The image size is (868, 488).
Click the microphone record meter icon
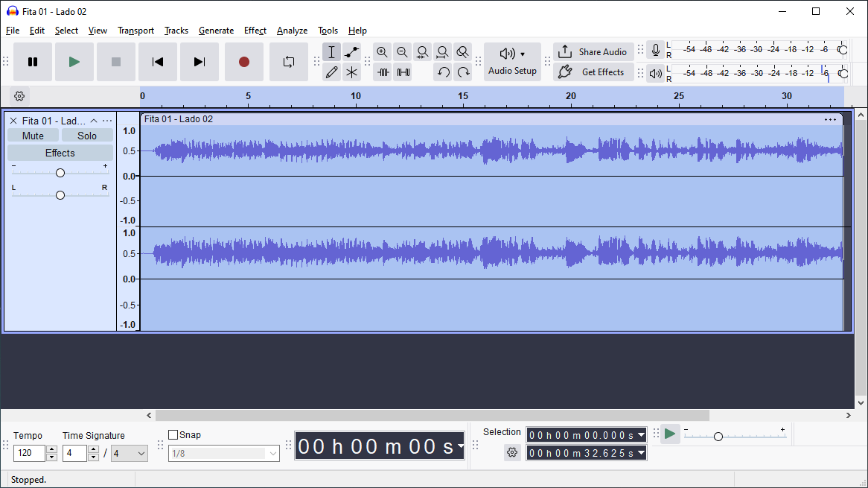pos(655,50)
